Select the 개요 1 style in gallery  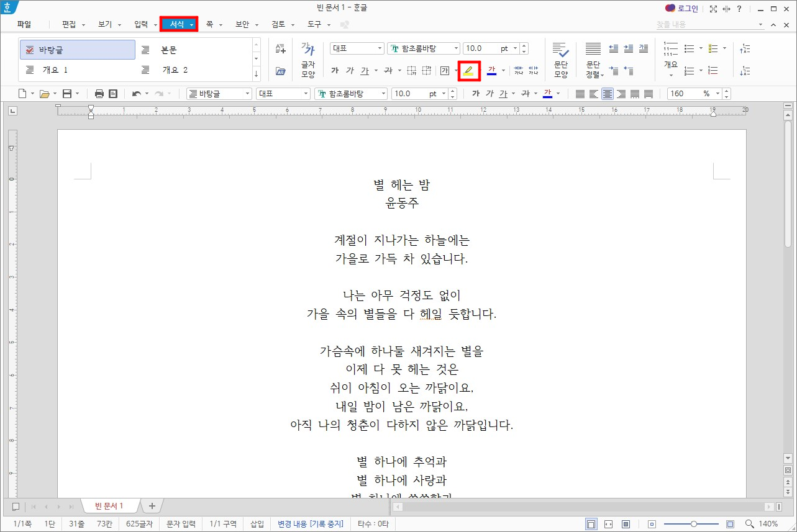click(x=78, y=70)
